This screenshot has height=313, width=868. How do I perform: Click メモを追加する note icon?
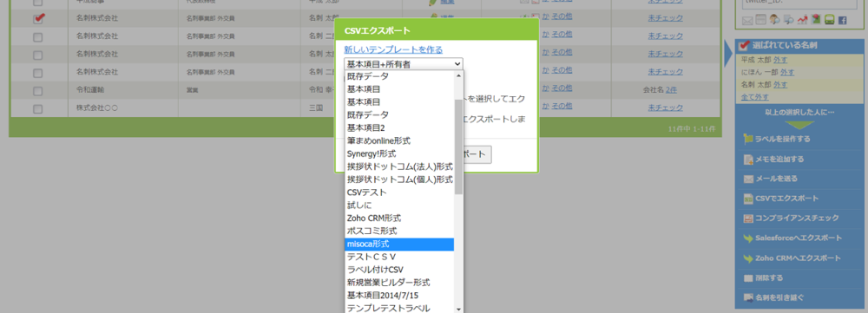(x=748, y=160)
